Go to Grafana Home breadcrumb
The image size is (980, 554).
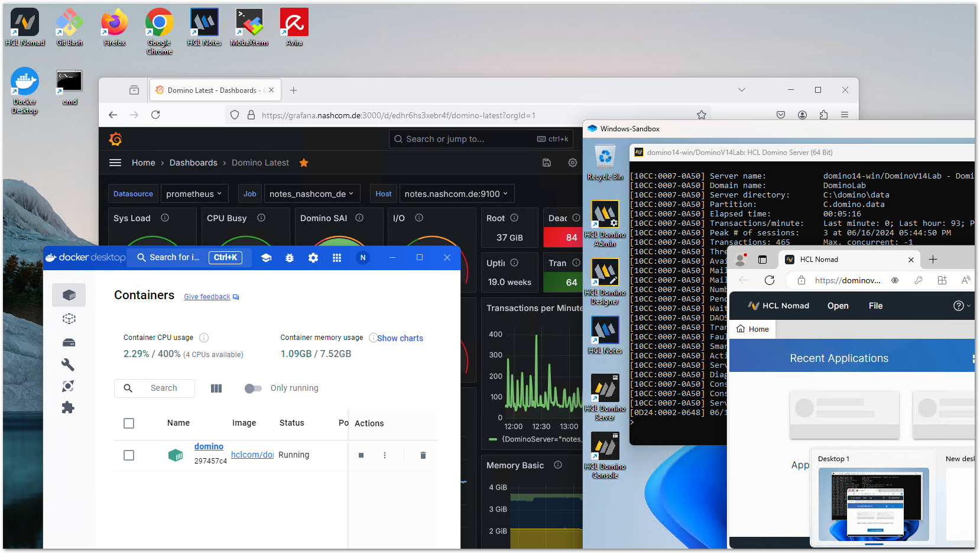click(144, 163)
